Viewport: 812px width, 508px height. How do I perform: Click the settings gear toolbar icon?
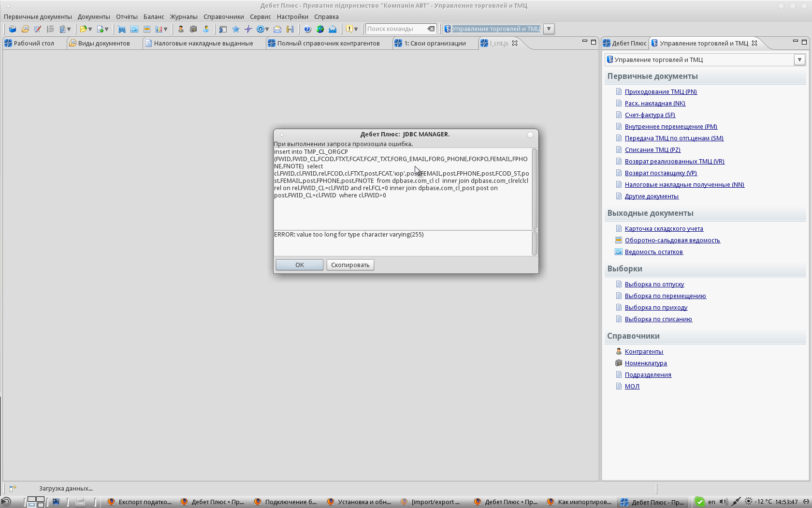point(260,29)
